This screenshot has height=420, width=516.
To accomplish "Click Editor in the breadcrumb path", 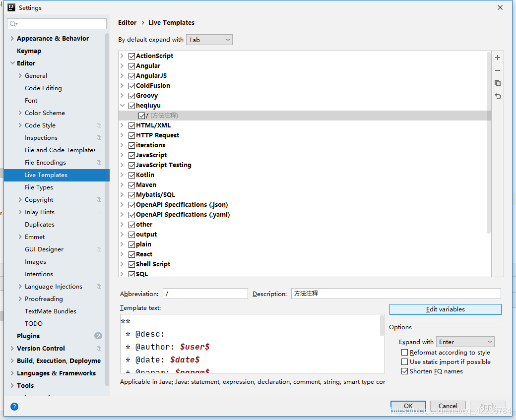I will coord(128,23).
